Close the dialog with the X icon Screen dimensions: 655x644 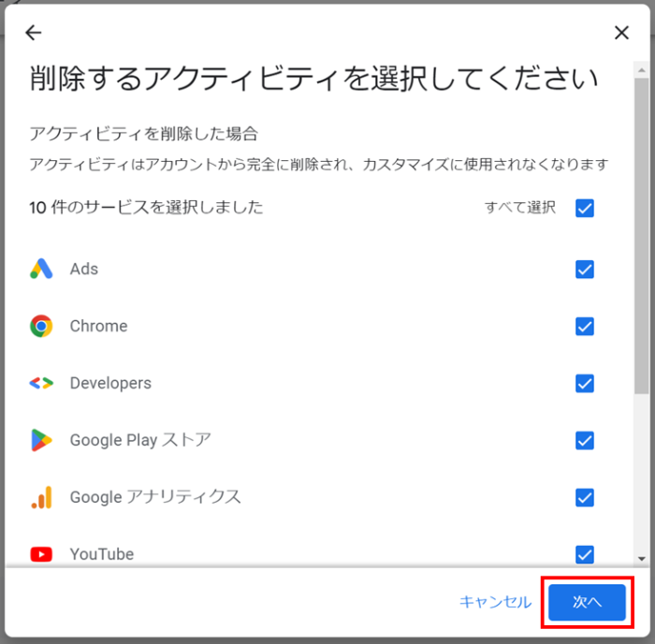621,33
